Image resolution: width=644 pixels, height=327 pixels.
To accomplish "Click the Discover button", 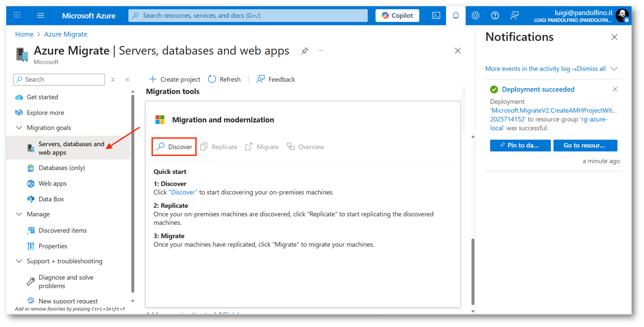I will click(x=174, y=147).
